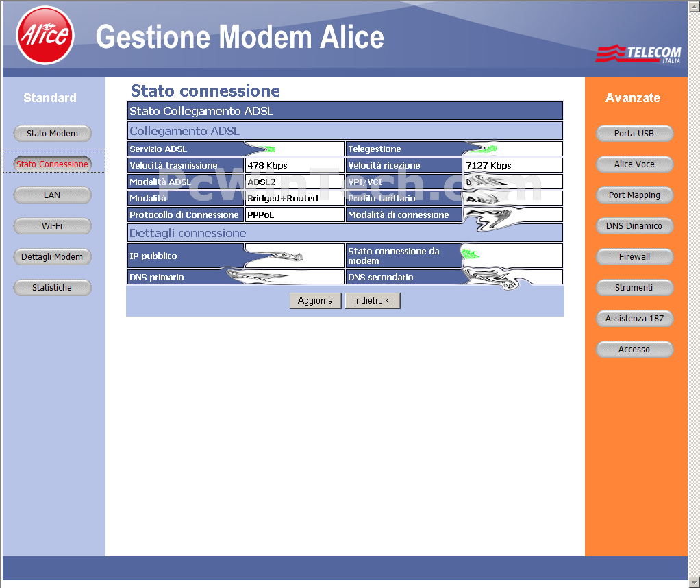Click the DNS secondario label
This screenshot has height=588, width=700.
[x=380, y=277]
